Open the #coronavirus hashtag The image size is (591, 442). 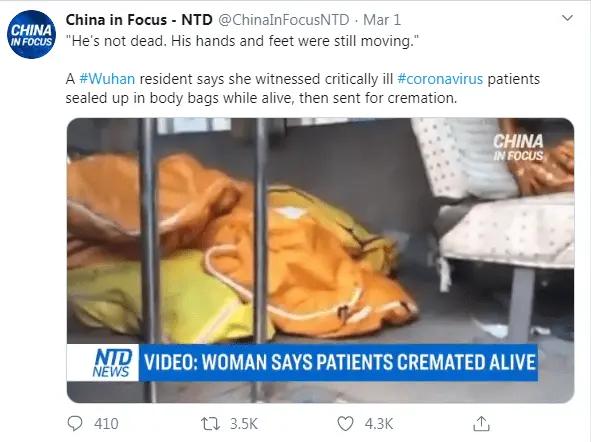(440, 79)
